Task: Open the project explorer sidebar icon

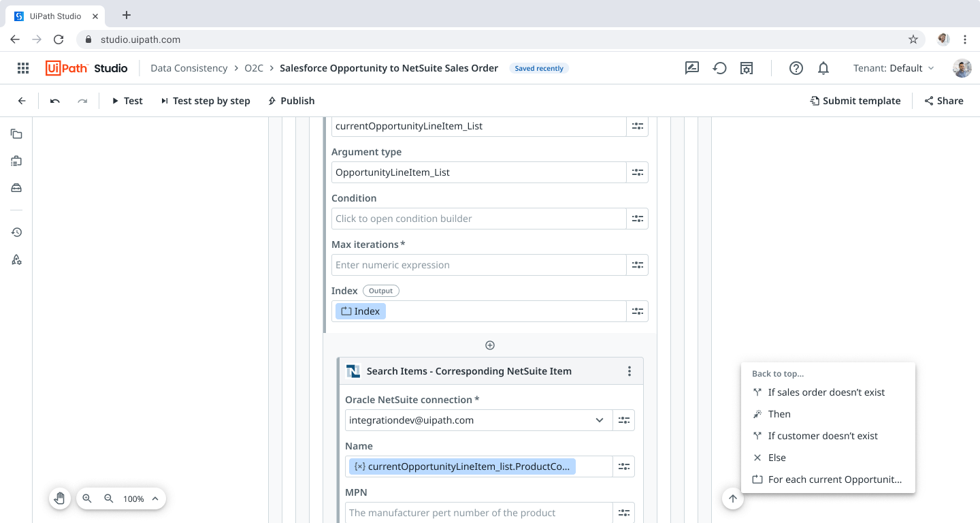Action: coord(16,134)
